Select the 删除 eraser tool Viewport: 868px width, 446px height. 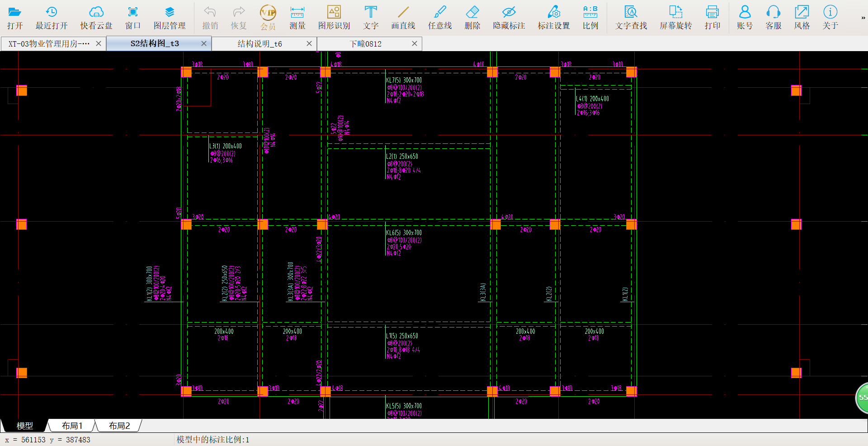[472, 18]
